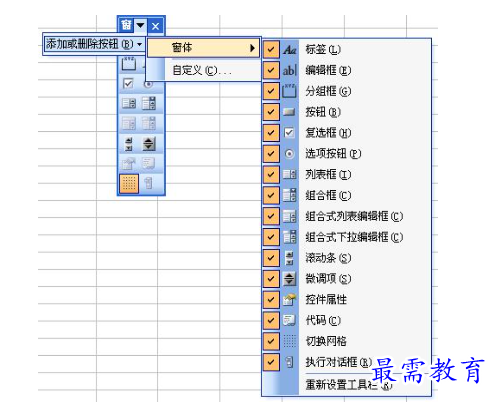Choose 自定义(C)... from the menu
The width and height of the screenshot is (493, 402).
point(203,70)
